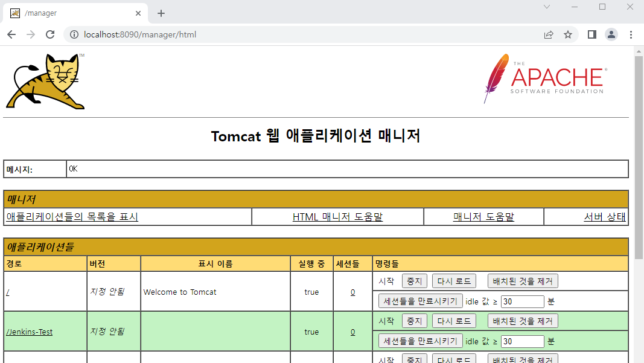Edit idle value field for Jenkins-Test
644x363 pixels.
(x=523, y=341)
